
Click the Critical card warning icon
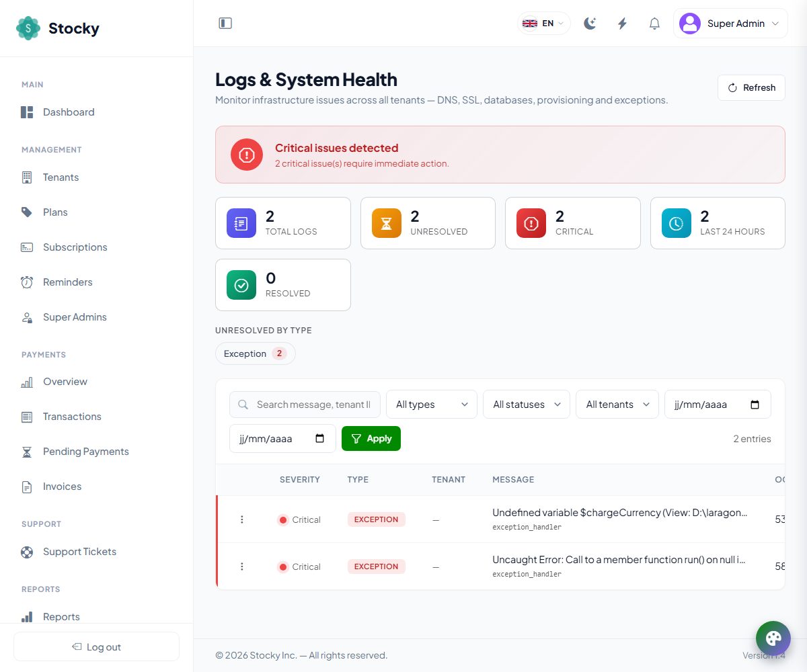pyautogui.click(x=531, y=223)
